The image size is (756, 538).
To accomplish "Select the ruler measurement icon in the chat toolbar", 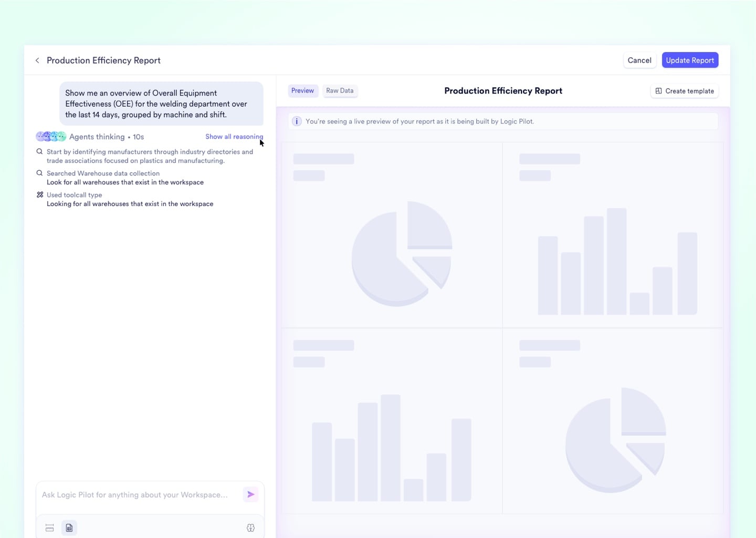I will click(50, 527).
